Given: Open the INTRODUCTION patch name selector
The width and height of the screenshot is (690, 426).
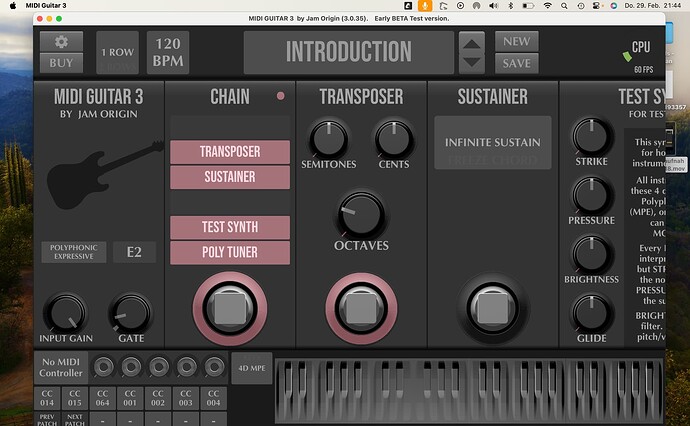Looking at the screenshot, I should (349, 52).
